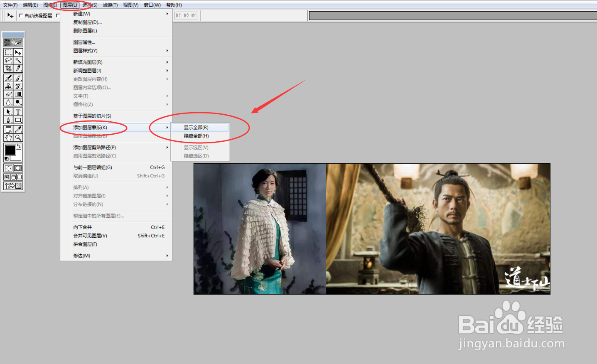Swap foreground and background colors
597x364 pixels.
click(x=19, y=146)
